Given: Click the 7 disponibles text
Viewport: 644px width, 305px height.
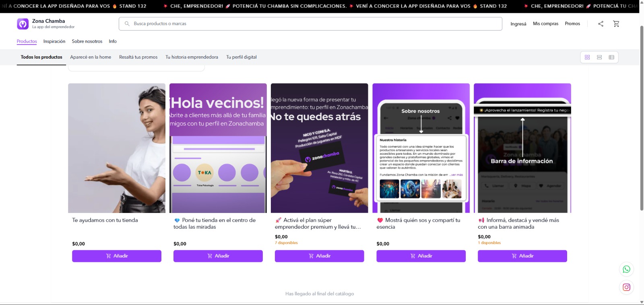Looking at the screenshot, I should [286, 243].
